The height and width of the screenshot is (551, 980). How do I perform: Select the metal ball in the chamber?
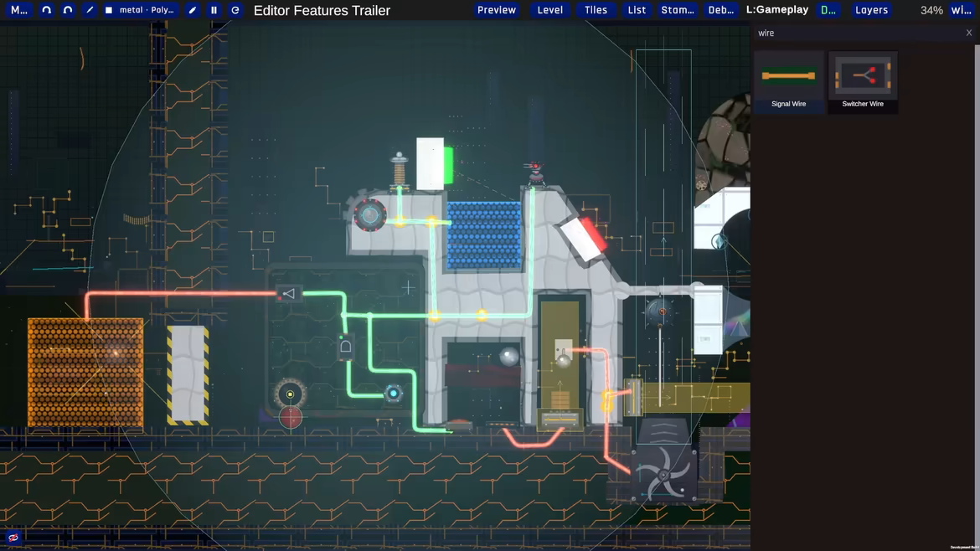[x=508, y=356]
